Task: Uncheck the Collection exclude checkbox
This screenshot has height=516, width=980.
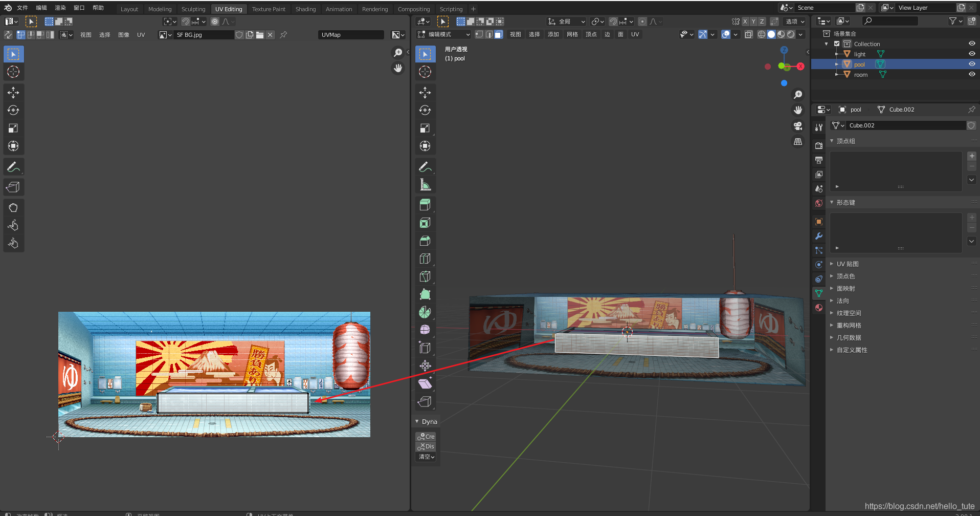Action: point(837,44)
